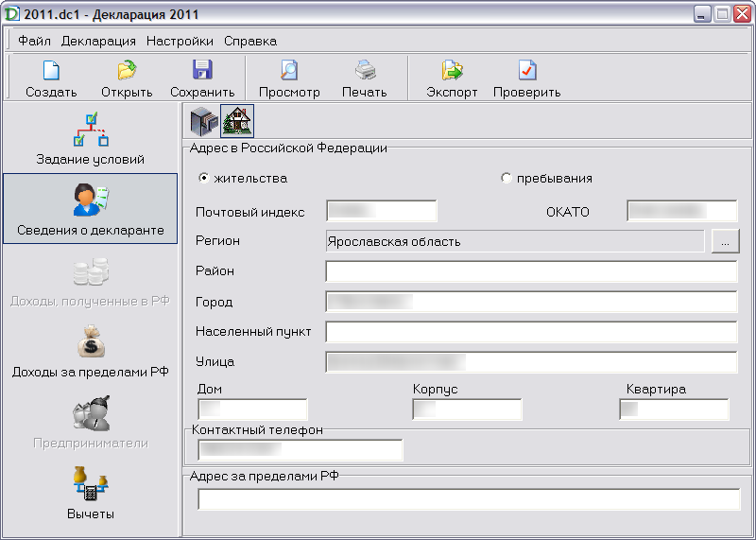Click the Улица input field
The height and width of the screenshot is (540, 756).
(531, 362)
